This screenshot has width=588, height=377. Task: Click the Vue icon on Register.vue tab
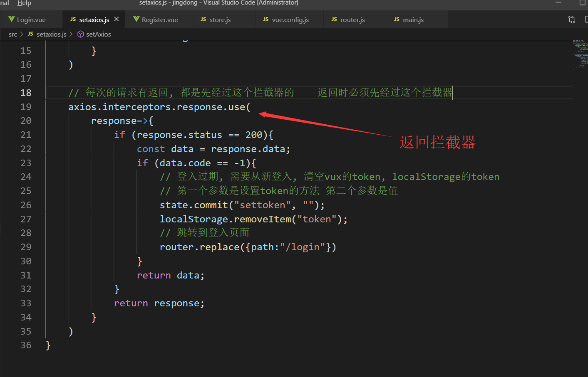[x=136, y=19]
